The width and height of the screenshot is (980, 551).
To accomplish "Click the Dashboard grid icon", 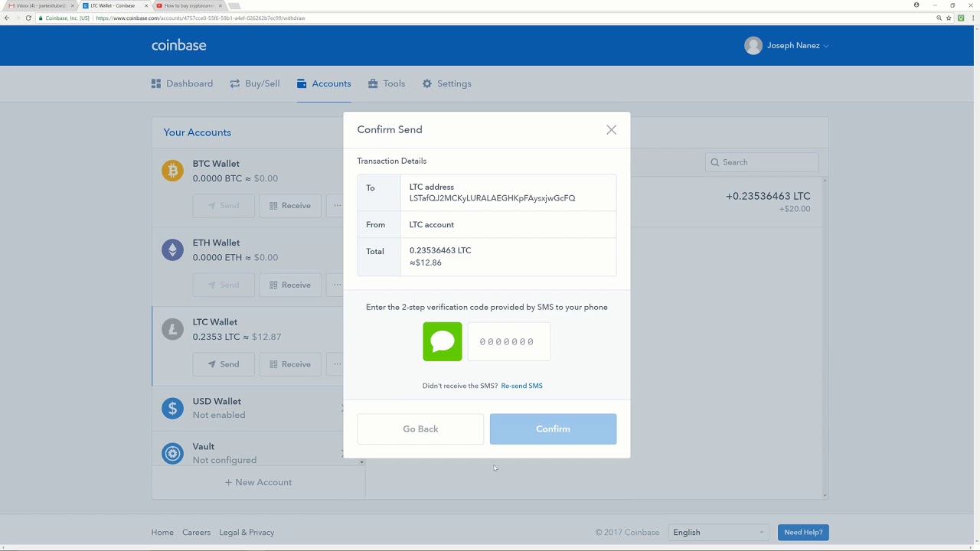I will tap(156, 83).
